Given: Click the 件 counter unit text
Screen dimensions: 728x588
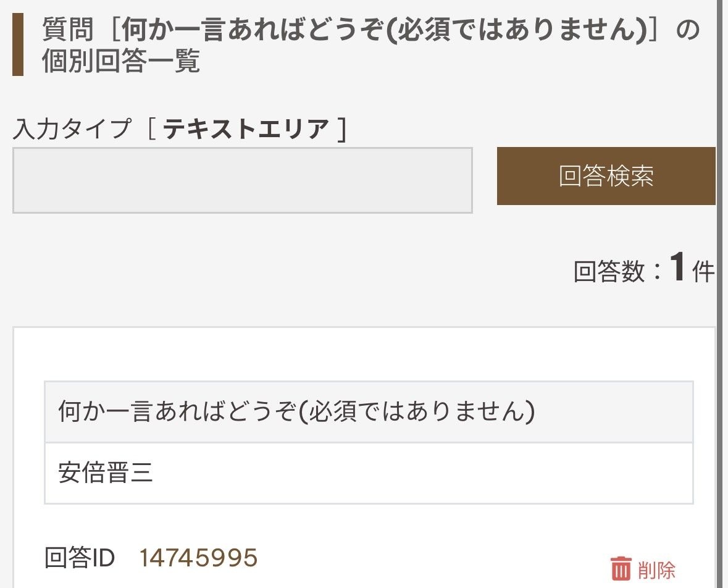Looking at the screenshot, I should tap(703, 272).
